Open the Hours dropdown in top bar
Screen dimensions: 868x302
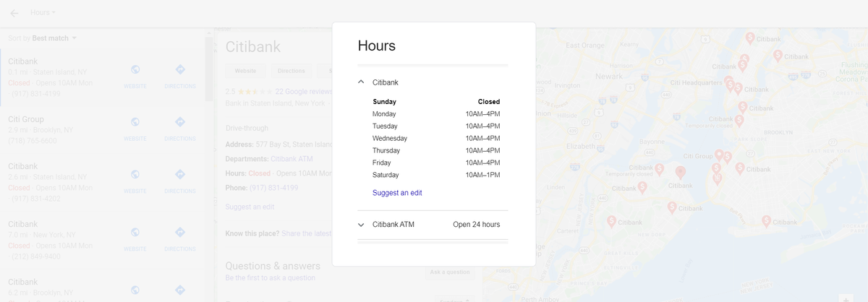(x=43, y=13)
